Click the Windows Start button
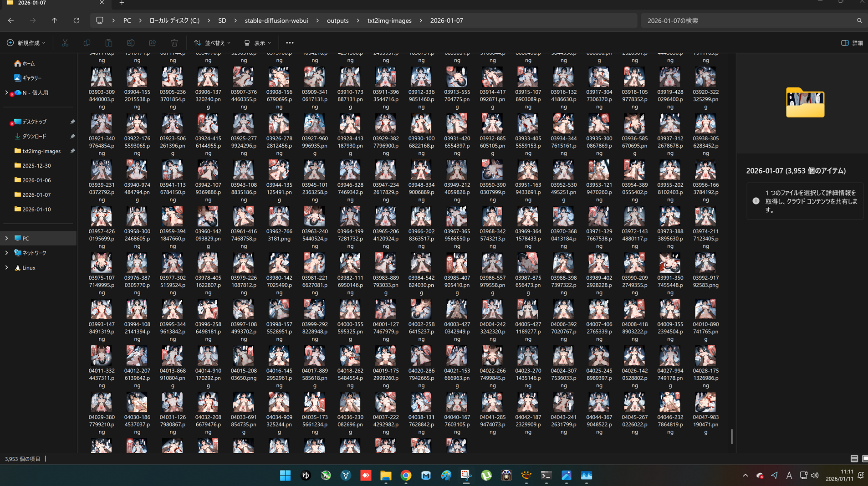 [x=285, y=476]
